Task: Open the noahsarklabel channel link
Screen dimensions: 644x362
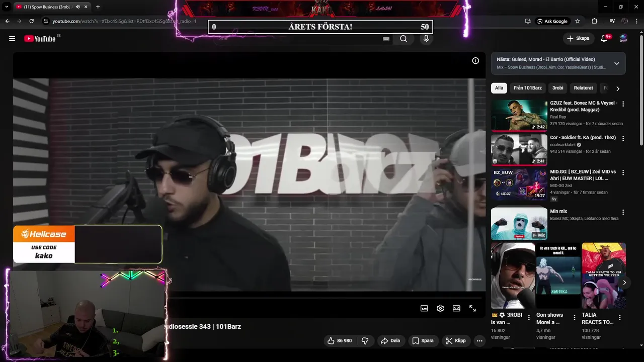Action: click(562, 145)
